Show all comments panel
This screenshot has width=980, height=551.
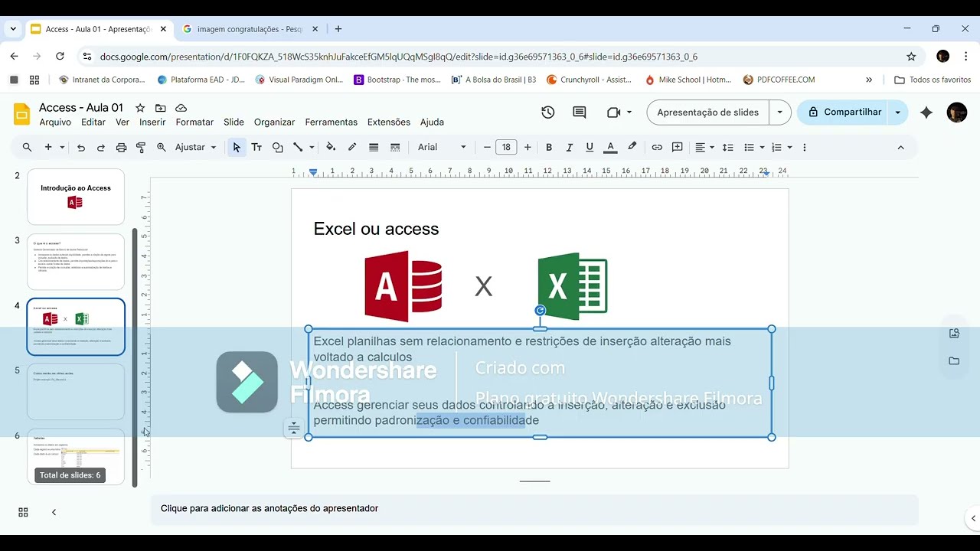(x=580, y=112)
